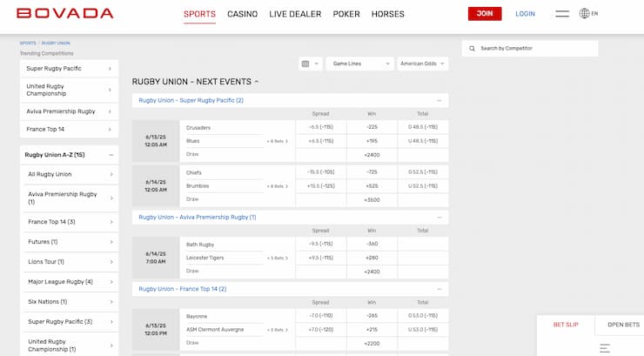Open the HORSES tab
644x356 pixels.
coord(388,14)
